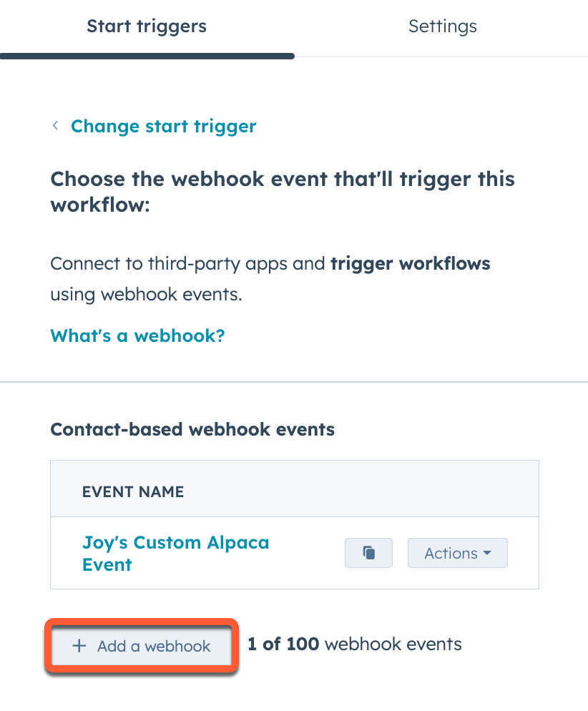Click the 1 of 100 webhook events counter
The width and height of the screenshot is (588, 711).
(353, 644)
